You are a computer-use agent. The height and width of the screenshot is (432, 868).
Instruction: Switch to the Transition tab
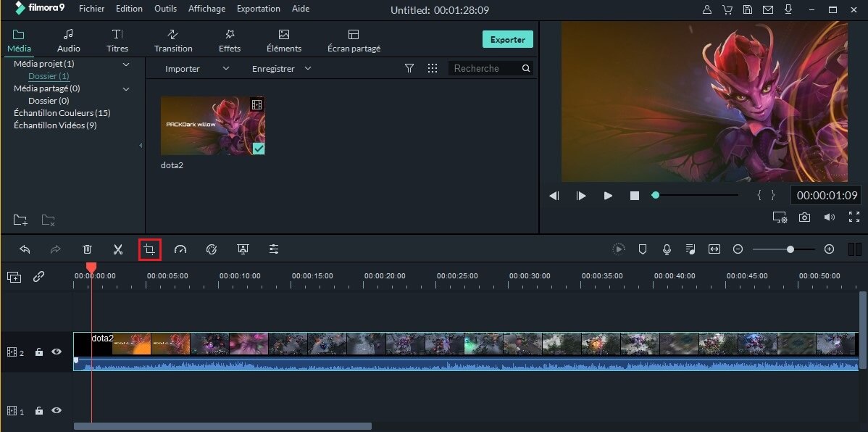coord(173,41)
